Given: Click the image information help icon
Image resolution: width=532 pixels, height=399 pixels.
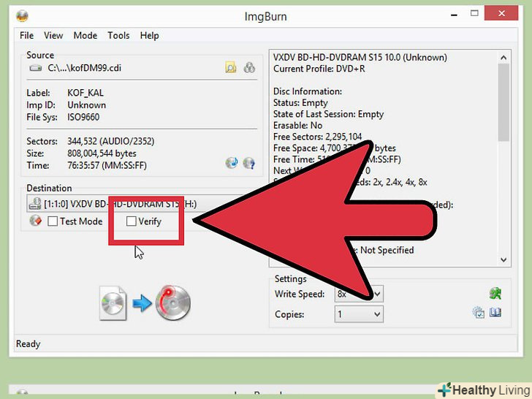Looking at the screenshot, I should [249, 163].
